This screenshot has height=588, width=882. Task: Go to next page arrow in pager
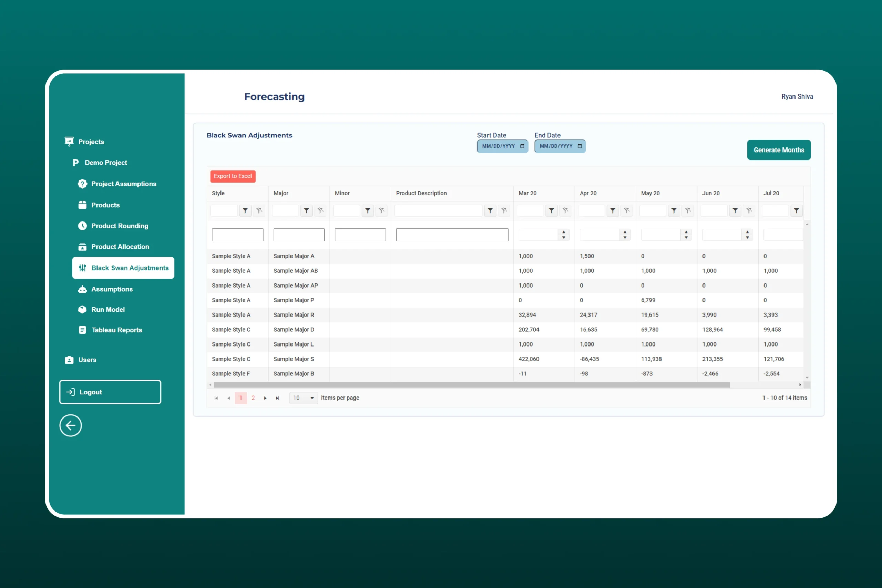pos(265,398)
